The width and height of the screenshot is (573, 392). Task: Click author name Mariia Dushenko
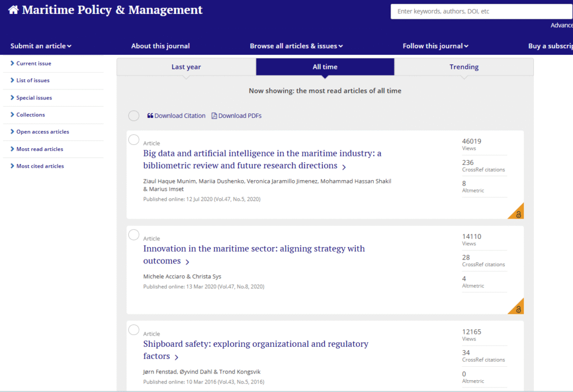(x=221, y=181)
